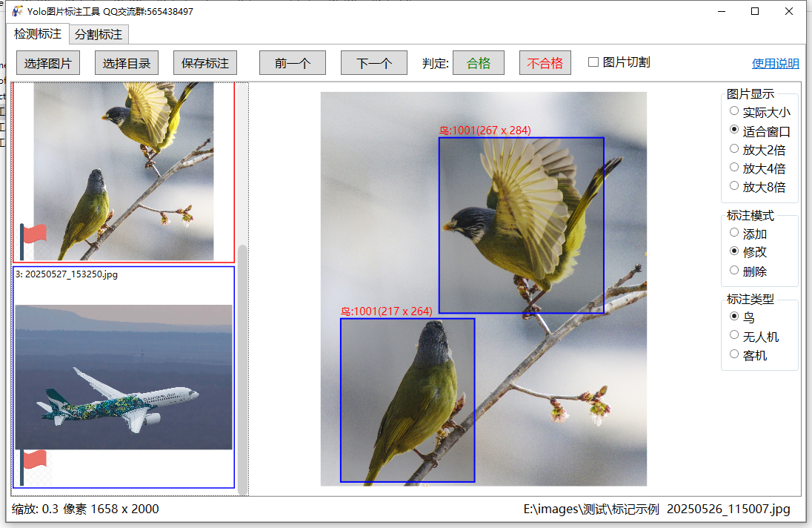The image size is (812, 528).
Task: Select the upper bird bounding box 267 x 284
Action: click(522, 225)
